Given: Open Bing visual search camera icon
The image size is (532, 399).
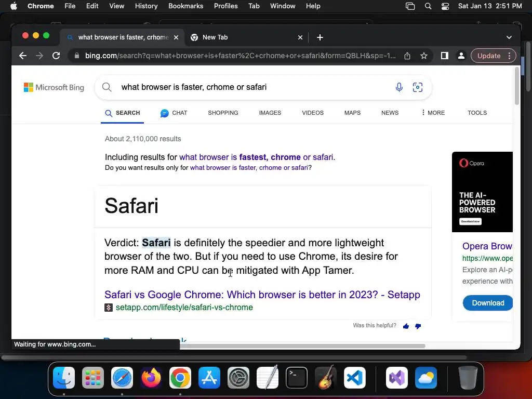Looking at the screenshot, I should click(417, 87).
